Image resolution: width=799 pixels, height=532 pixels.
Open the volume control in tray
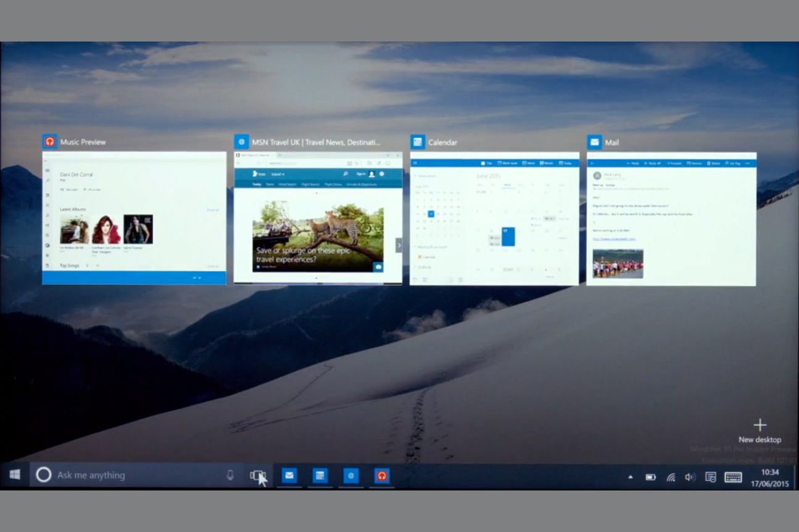pyautogui.click(x=690, y=477)
